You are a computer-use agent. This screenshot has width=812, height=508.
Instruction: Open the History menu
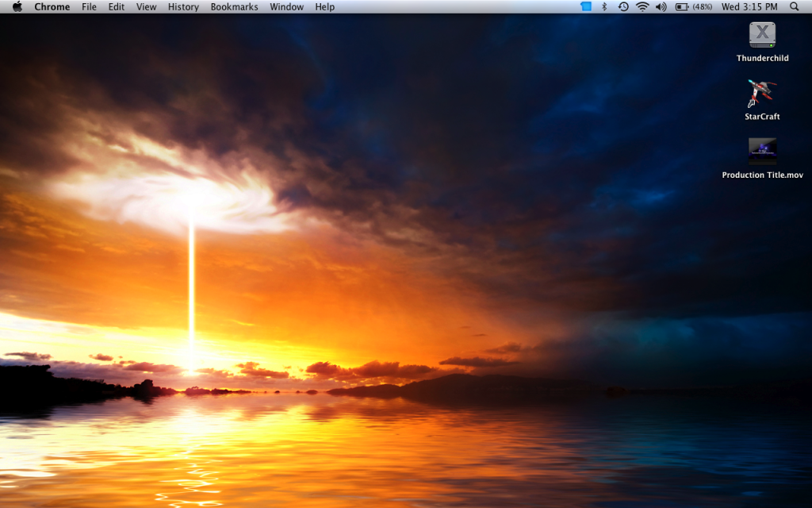pos(183,6)
